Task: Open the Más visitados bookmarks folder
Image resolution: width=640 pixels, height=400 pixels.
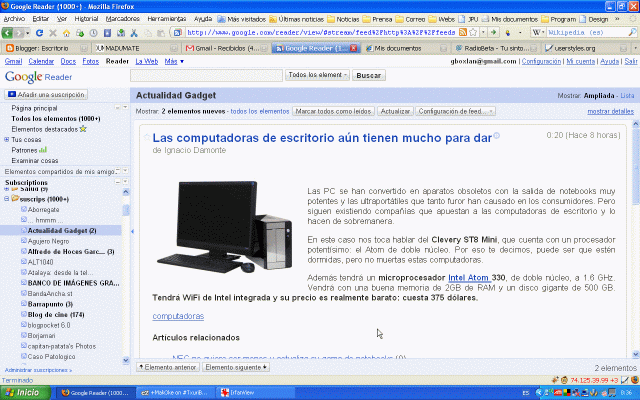Action: (x=242, y=19)
